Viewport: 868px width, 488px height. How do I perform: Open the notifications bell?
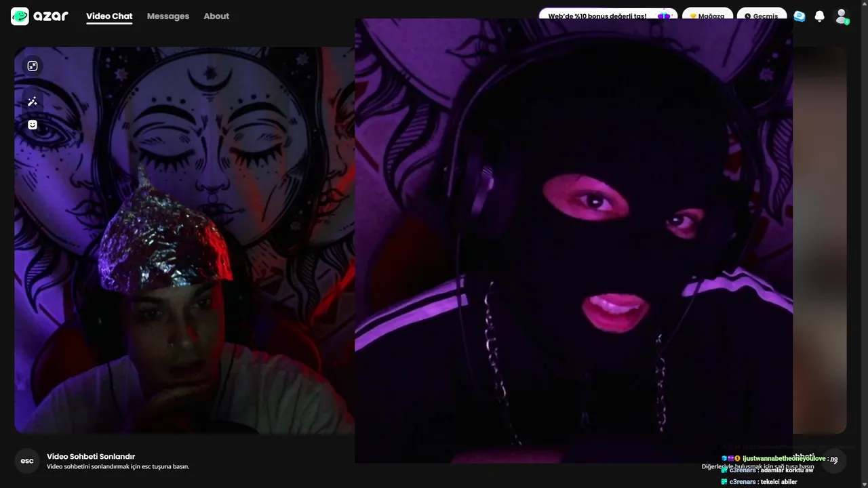click(x=820, y=16)
